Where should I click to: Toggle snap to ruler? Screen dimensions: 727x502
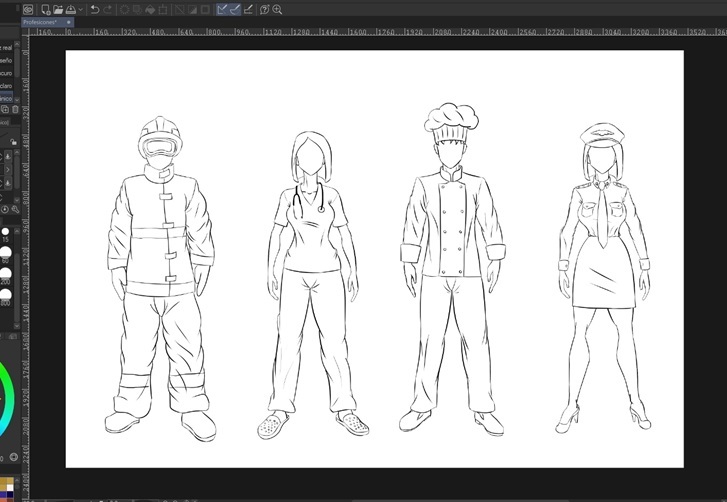[x=222, y=9]
